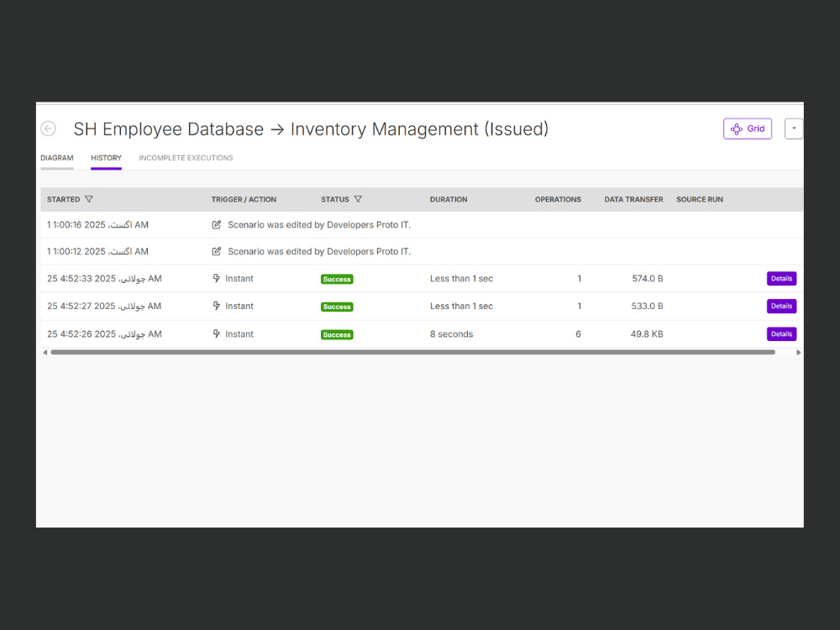Click the lightning Instant icon at 4:52:33
Viewport: 840px width, 630px height.
(x=217, y=278)
